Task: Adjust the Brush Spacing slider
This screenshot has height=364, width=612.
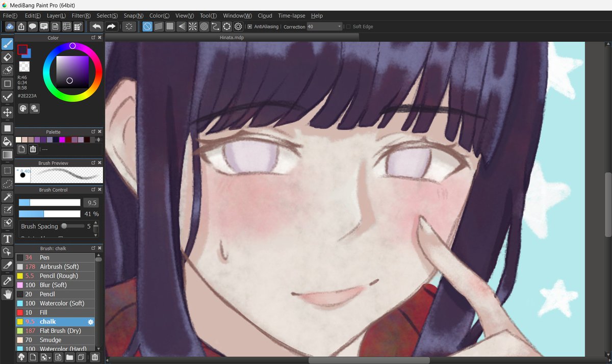Action: tap(72, 226)
